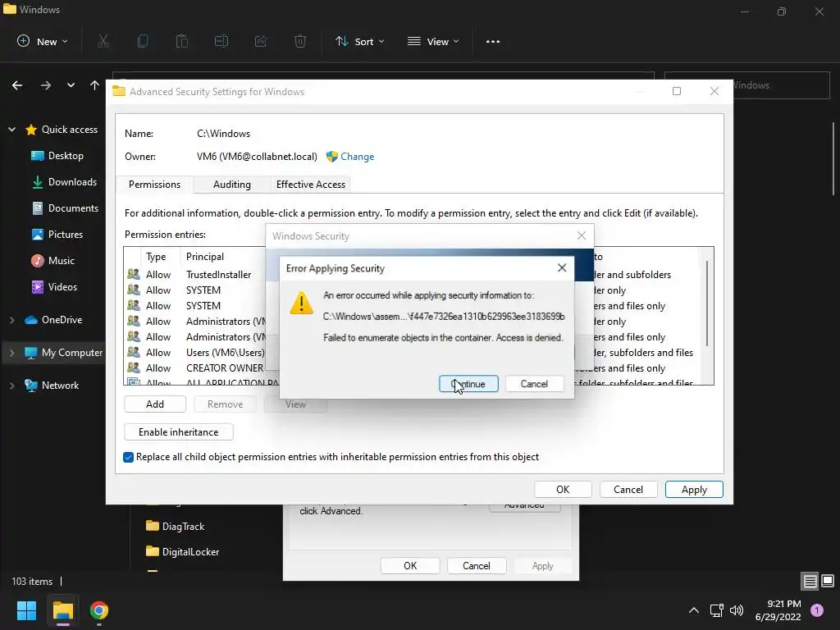
Task: Click the Paste icon in Explorer toolbar
Action: pyautogui.click(x=181, y=41)
